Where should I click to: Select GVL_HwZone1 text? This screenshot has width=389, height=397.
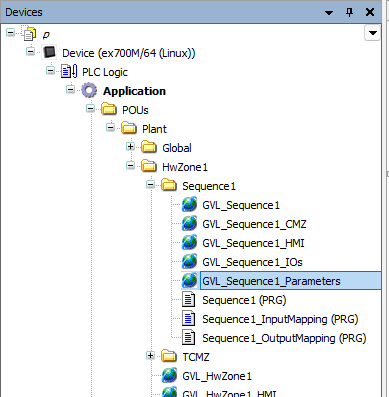coord(217,376)
